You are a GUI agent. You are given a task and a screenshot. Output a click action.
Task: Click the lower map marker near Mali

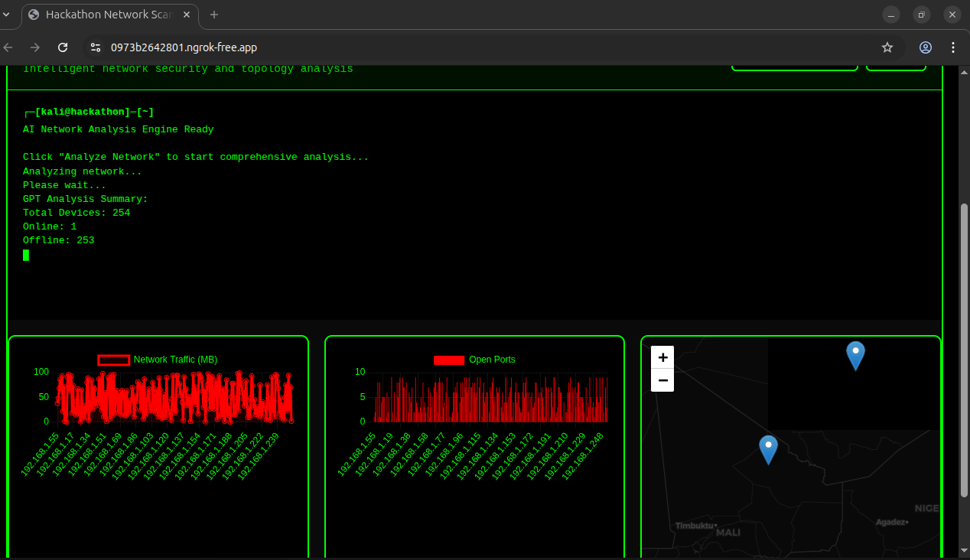click(768, 450)
